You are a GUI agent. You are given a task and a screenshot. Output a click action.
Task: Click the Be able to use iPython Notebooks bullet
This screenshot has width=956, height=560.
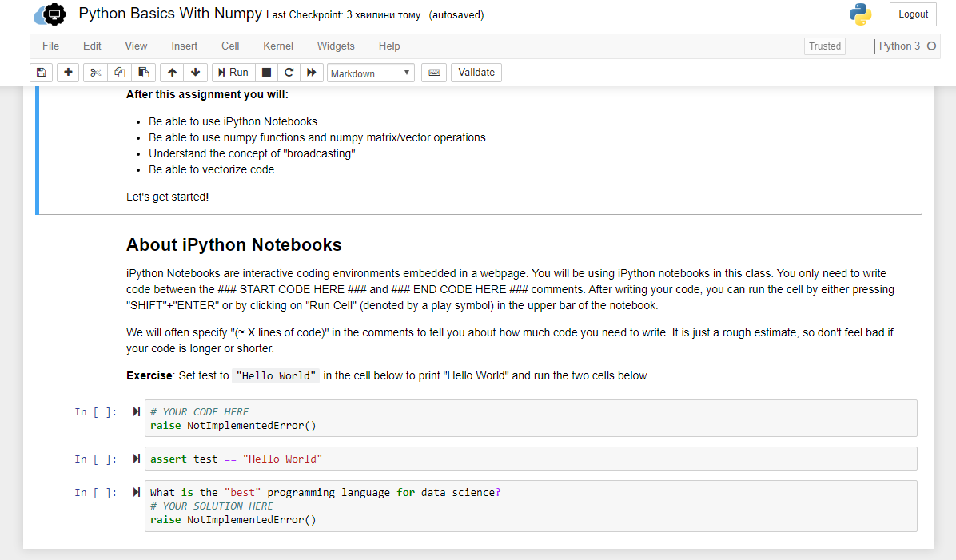pyautogui.click(x=233, y=122)
